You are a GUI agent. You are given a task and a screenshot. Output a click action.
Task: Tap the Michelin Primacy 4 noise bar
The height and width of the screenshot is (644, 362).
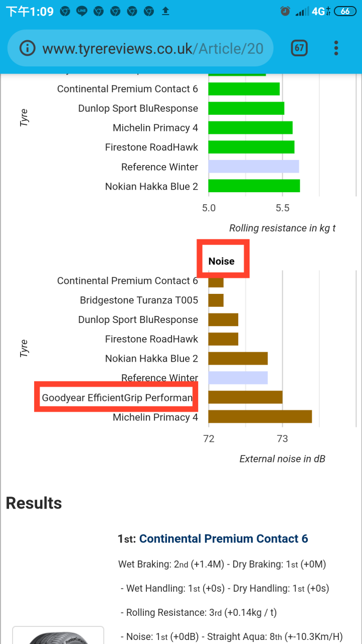coord(260,417)
